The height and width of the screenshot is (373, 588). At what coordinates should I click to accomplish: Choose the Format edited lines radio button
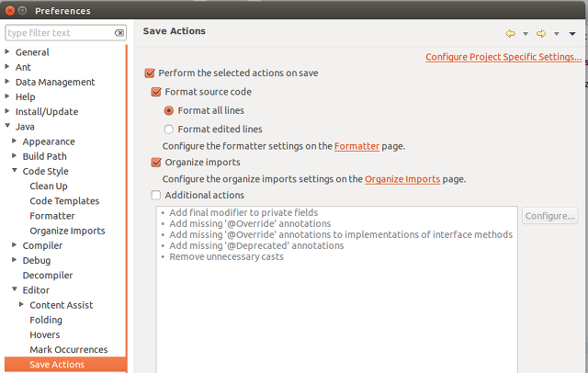pyautogui.click(x=169, y=130)
